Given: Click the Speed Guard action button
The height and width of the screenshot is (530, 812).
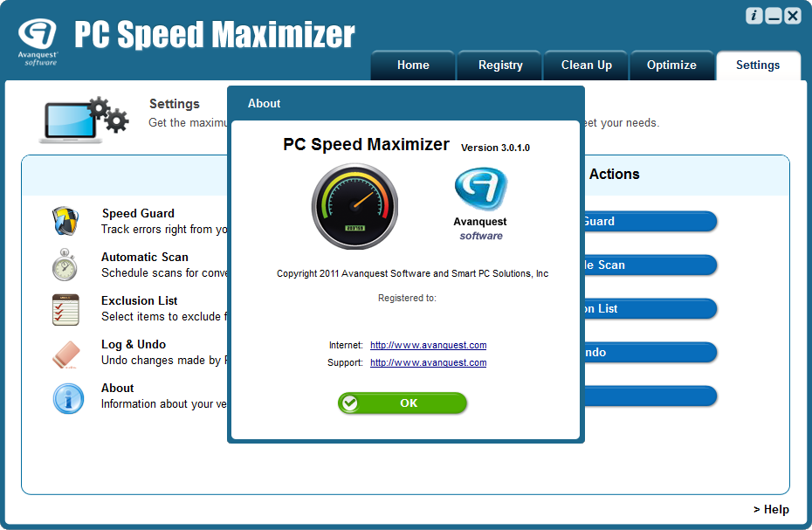Looking at the screenshot, I should point(651,221).
